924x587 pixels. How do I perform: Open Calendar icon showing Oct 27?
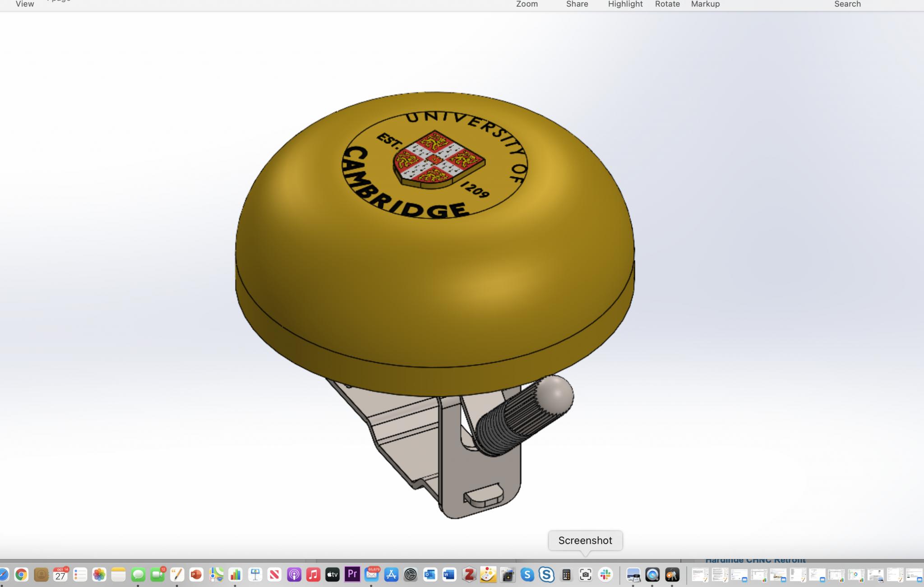(x=60, y=575)
